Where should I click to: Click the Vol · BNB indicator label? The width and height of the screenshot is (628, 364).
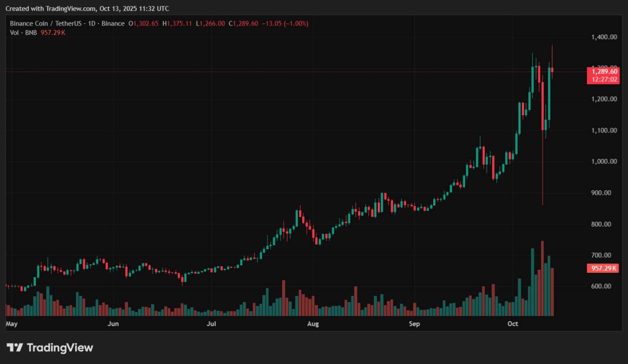24,32
